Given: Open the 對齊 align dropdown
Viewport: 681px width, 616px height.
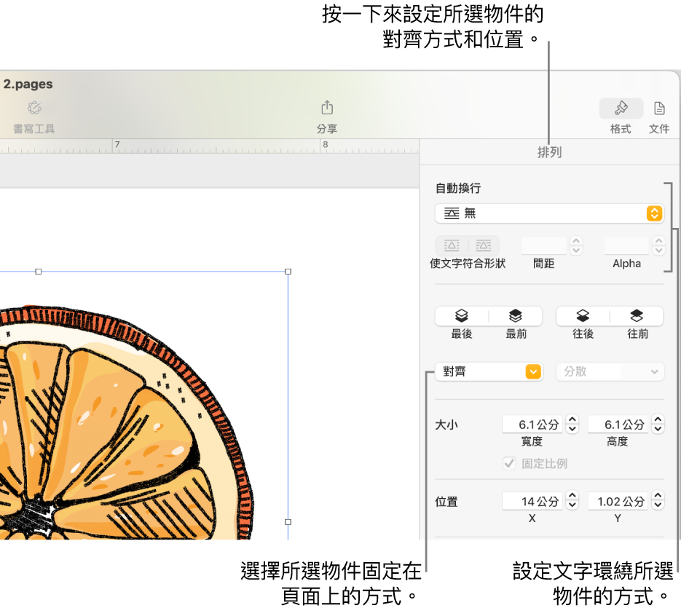Looking at the screenshot, I should coord(489,371).
